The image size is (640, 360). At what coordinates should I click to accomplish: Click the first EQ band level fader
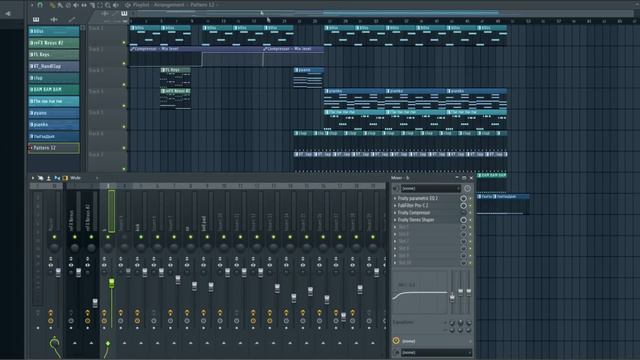pyautogui.click(x=452, y=298)
